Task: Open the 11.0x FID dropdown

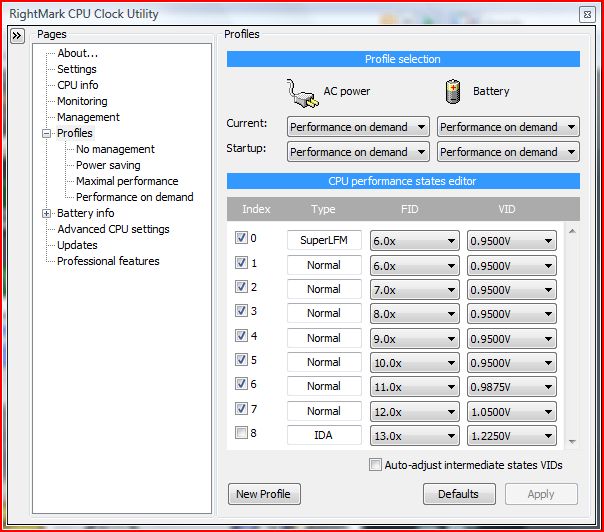Action: [x=414, y=387]
